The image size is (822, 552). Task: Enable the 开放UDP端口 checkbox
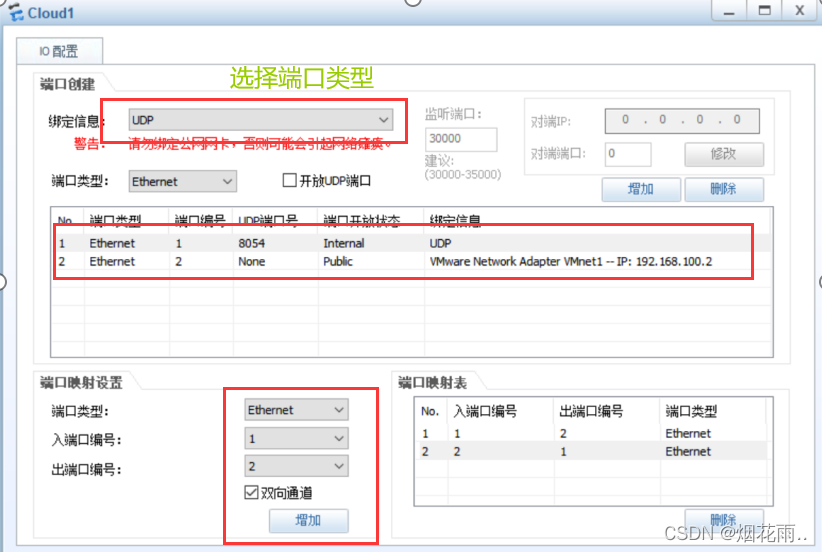point(289,180)
